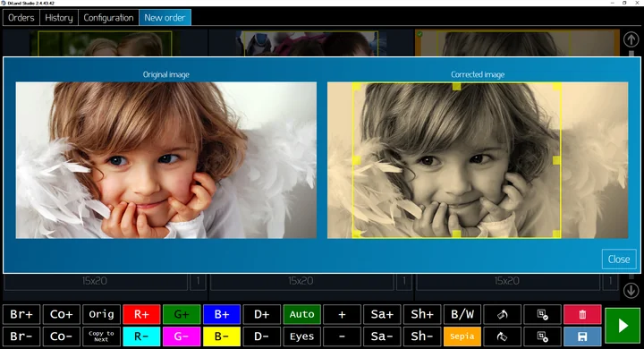
Task: Click the bottom-center yellow crop handle
Action: click(456, 234)
